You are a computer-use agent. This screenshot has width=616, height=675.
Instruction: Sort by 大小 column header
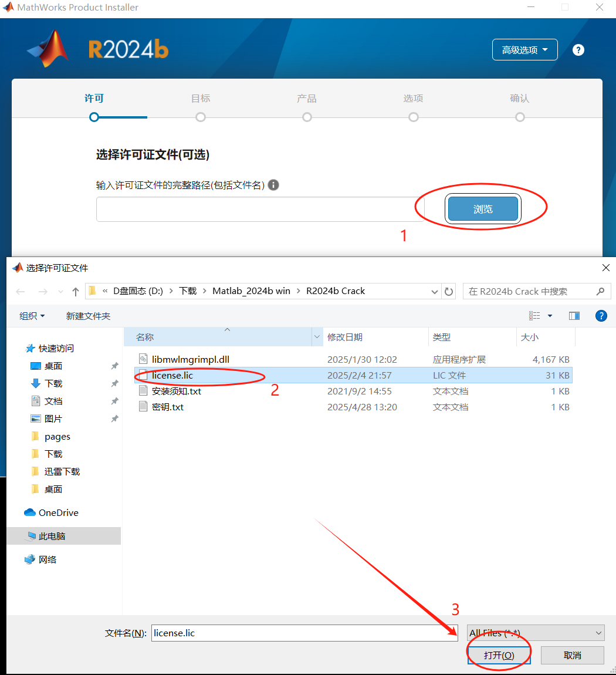coord(546,337)
